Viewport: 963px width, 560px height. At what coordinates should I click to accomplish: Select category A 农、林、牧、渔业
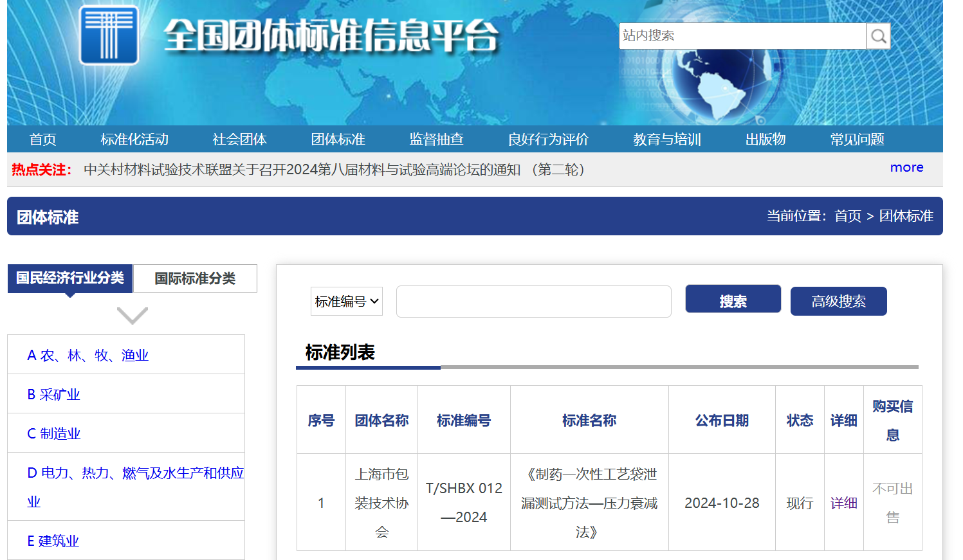click(88, 355)
